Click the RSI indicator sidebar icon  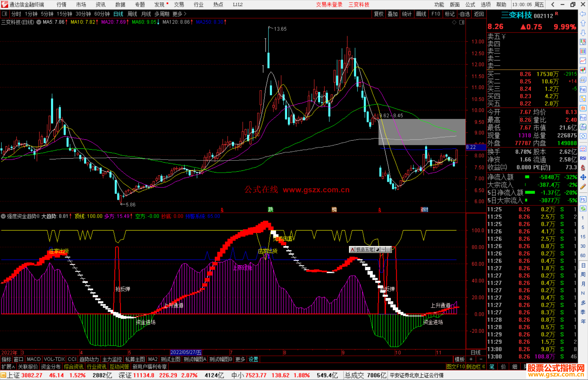pos(583,158)
